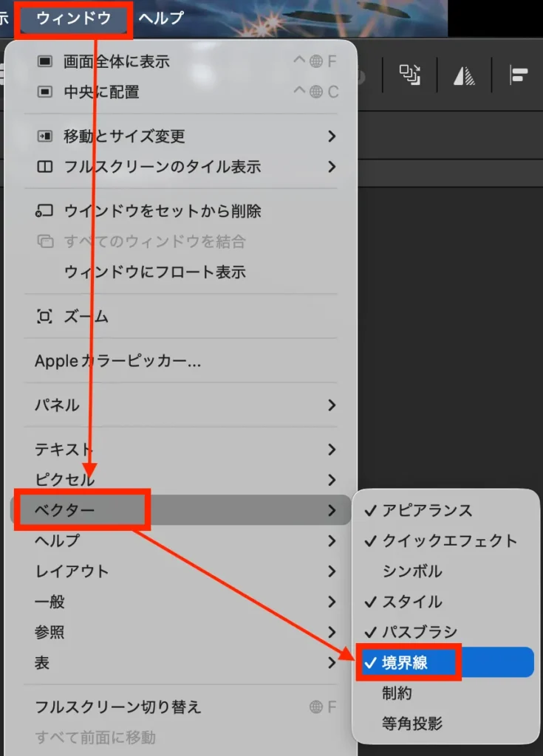Click the ベクター menu label

64,510
